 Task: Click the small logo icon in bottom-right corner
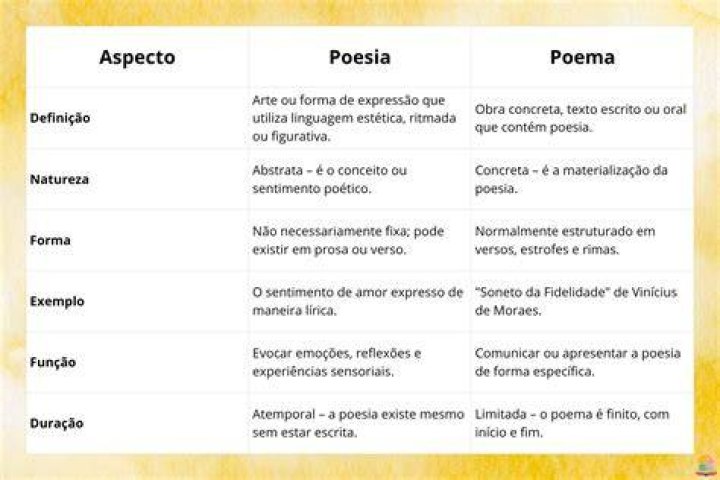[x=706, y=466]
